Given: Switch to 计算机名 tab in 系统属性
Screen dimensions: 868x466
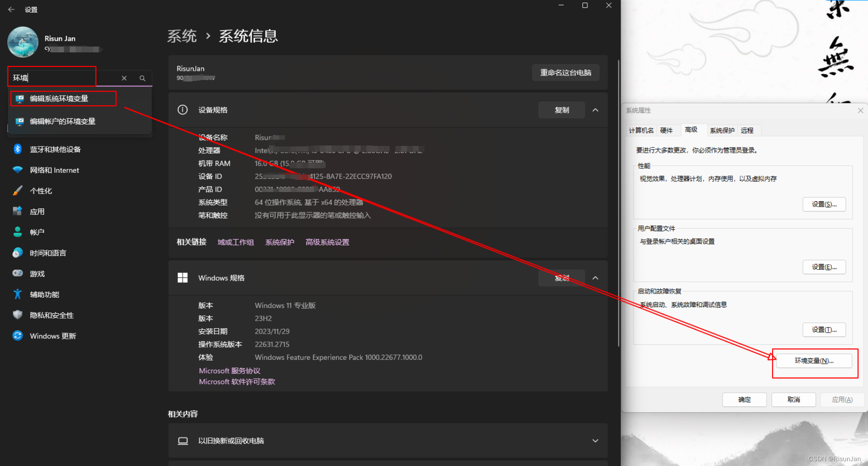Looking at the screenshot, I should click(641, 130).
